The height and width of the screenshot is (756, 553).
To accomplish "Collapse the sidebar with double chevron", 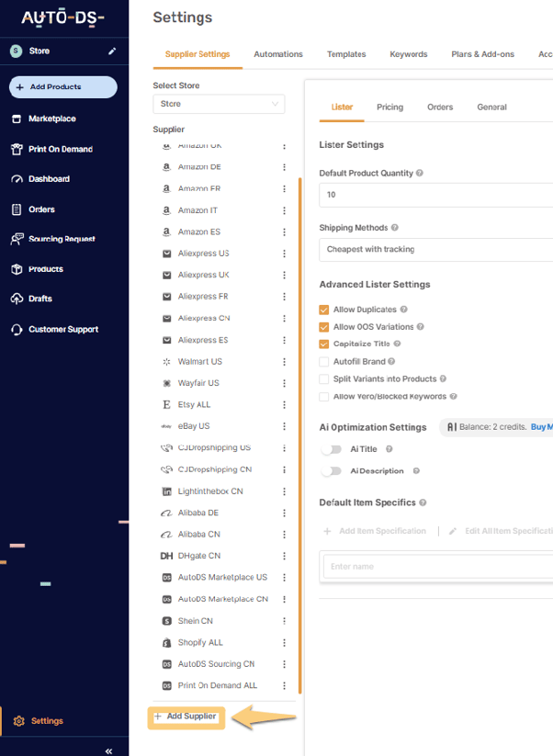I will tap(109, 750).
